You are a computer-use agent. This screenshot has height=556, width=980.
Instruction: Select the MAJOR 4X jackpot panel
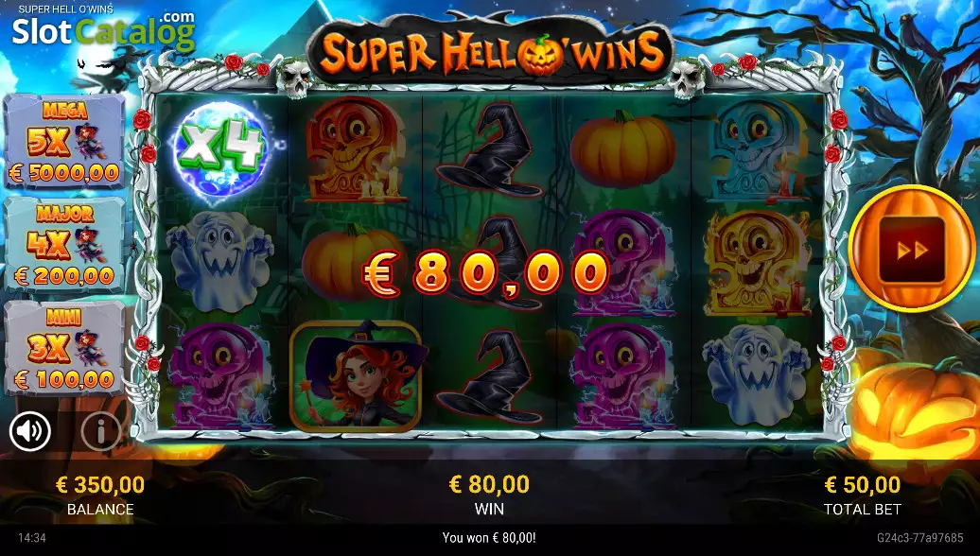tap(65, 244)
